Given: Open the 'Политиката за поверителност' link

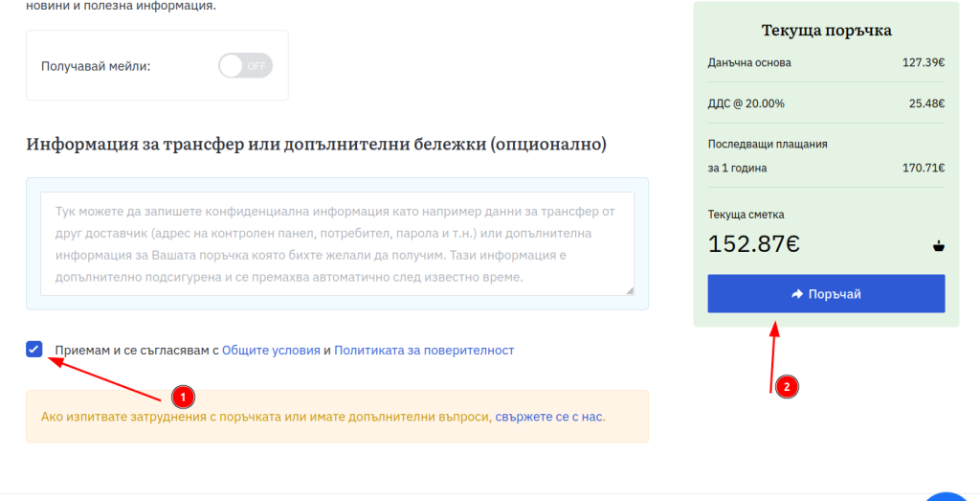Looking at the screenshot, I should tap(424, 351).
